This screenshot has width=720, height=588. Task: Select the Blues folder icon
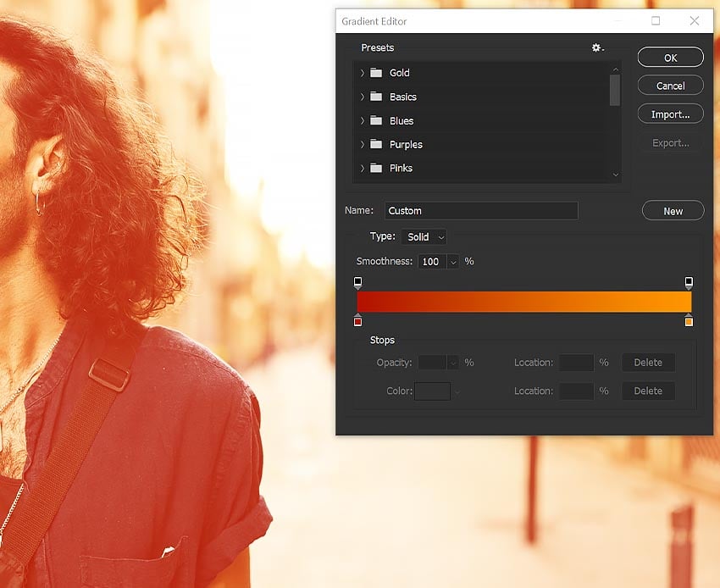click(376, 120)
